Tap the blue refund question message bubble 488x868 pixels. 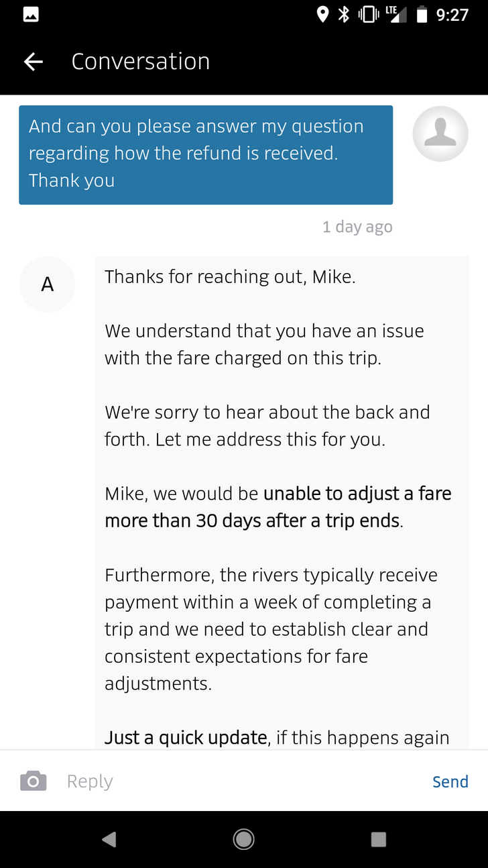[205, 154]
